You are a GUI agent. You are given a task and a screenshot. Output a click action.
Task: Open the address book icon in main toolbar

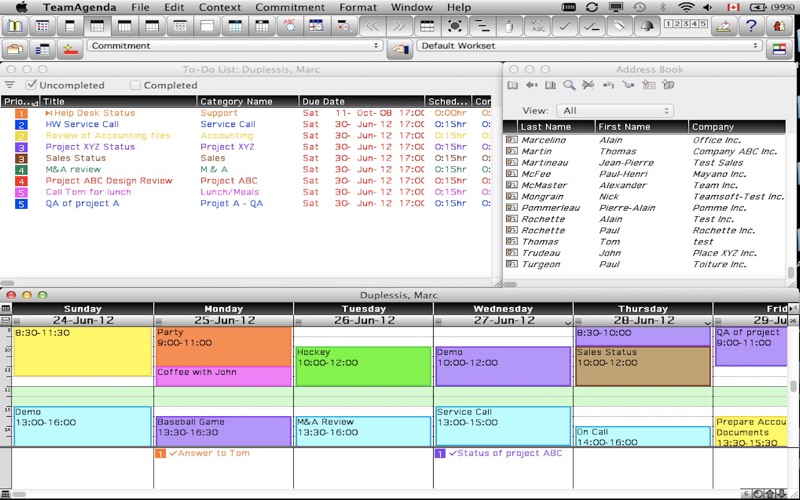tap(15, 26)
